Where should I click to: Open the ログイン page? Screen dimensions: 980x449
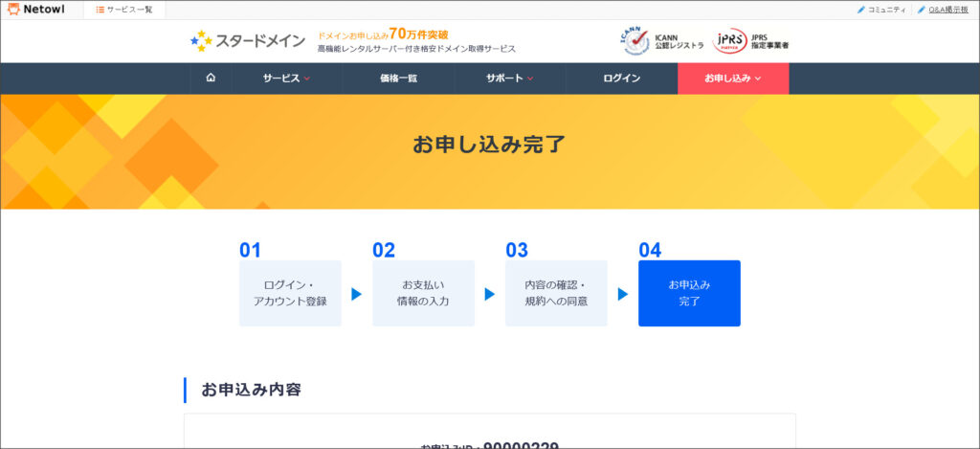click(622, 79)
